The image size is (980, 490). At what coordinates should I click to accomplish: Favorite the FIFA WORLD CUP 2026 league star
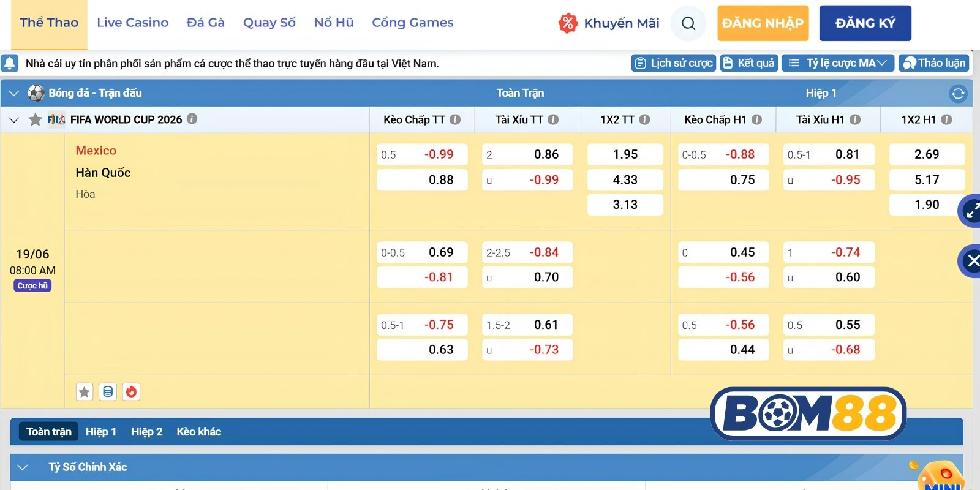coord(36,119)
